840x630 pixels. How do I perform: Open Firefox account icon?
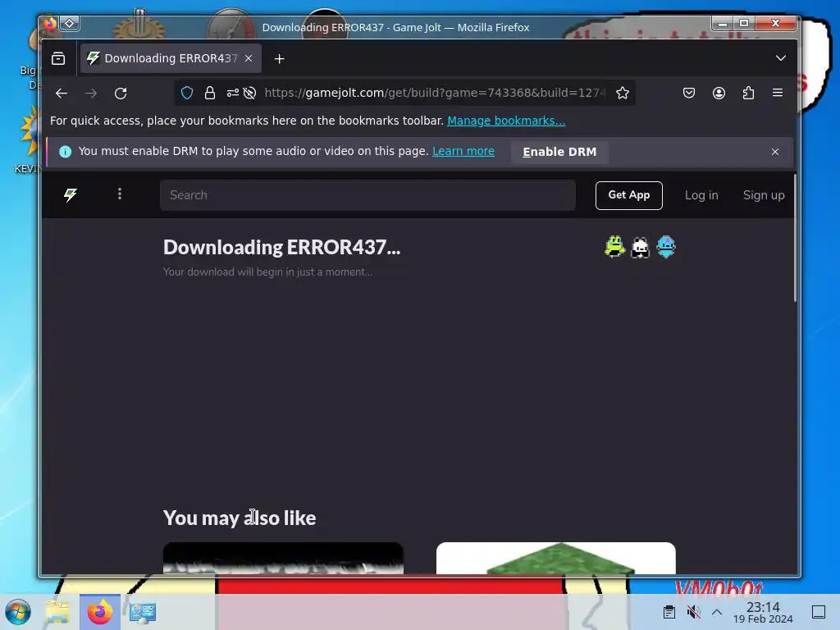point(719,94)
